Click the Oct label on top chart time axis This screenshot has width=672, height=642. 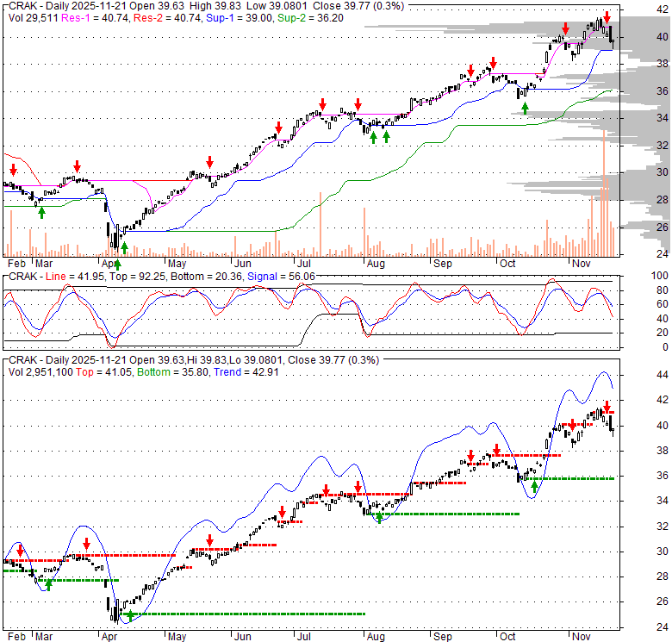(x=507, y=264)
